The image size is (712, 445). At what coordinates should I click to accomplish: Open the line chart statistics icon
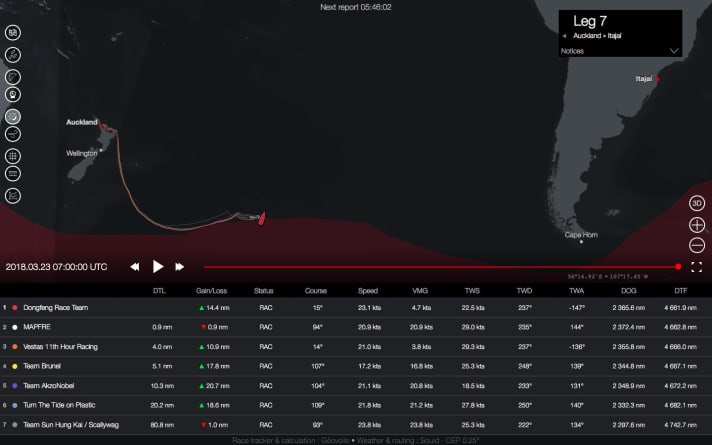point(13,196)
